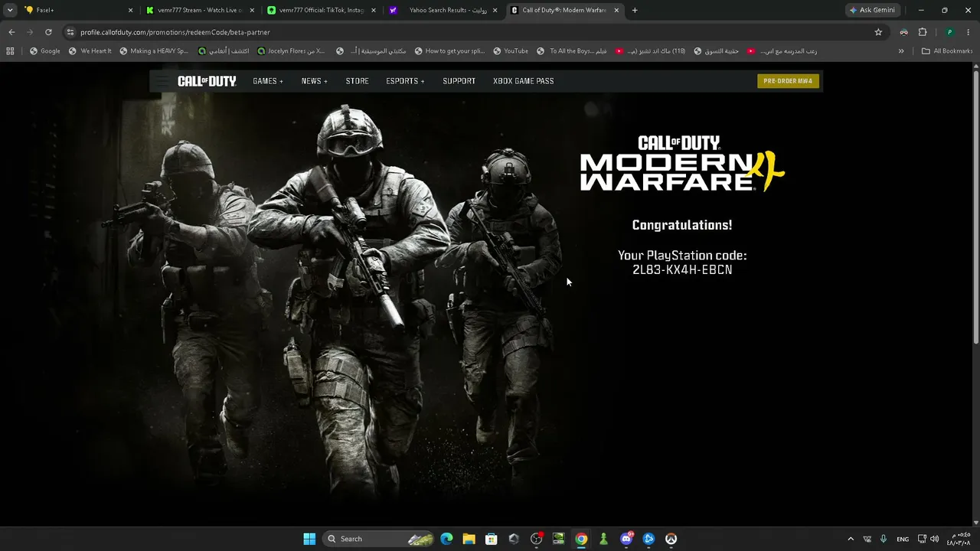The width and height of the screenshot is (980, 551).
Task: Switch to Google Chrome in the taskbar
Action: [x=581, y=539]
